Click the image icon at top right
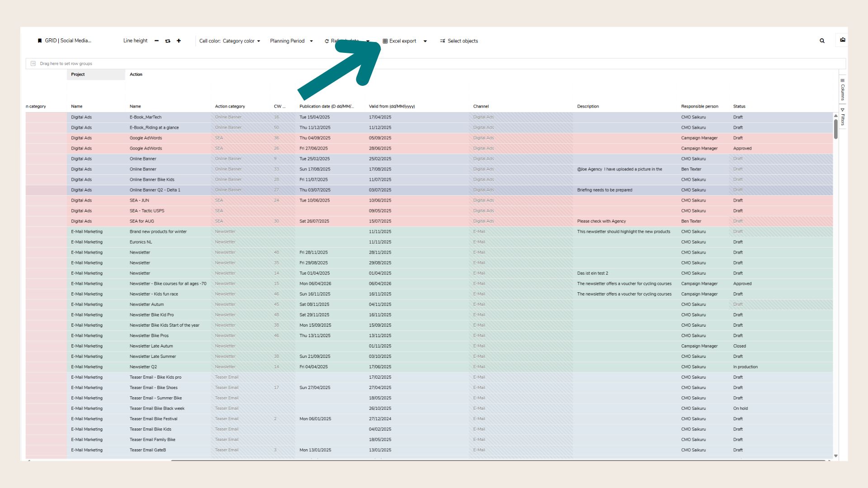This screenshot has width=868, height=488. (x=842, y=40)
